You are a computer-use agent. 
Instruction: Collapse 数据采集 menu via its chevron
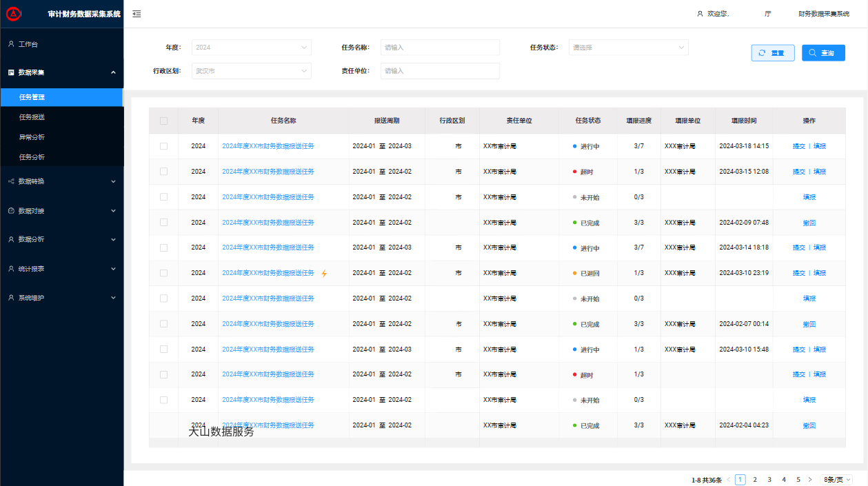click(x=113, y=72)
